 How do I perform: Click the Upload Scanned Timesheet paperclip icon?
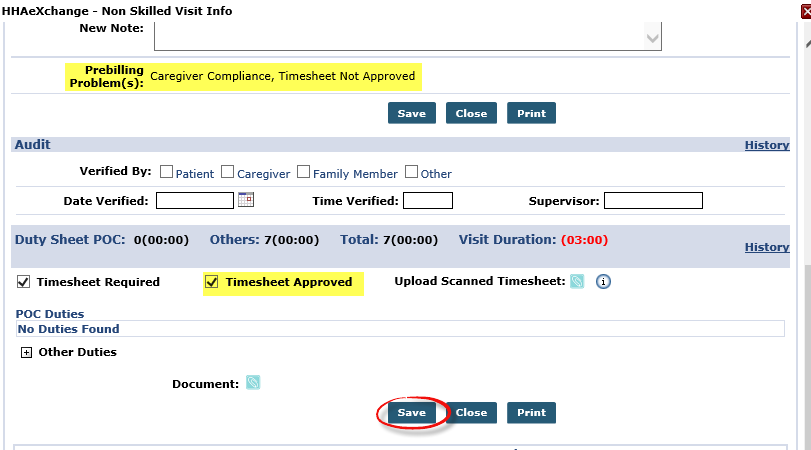pos(577,281)
